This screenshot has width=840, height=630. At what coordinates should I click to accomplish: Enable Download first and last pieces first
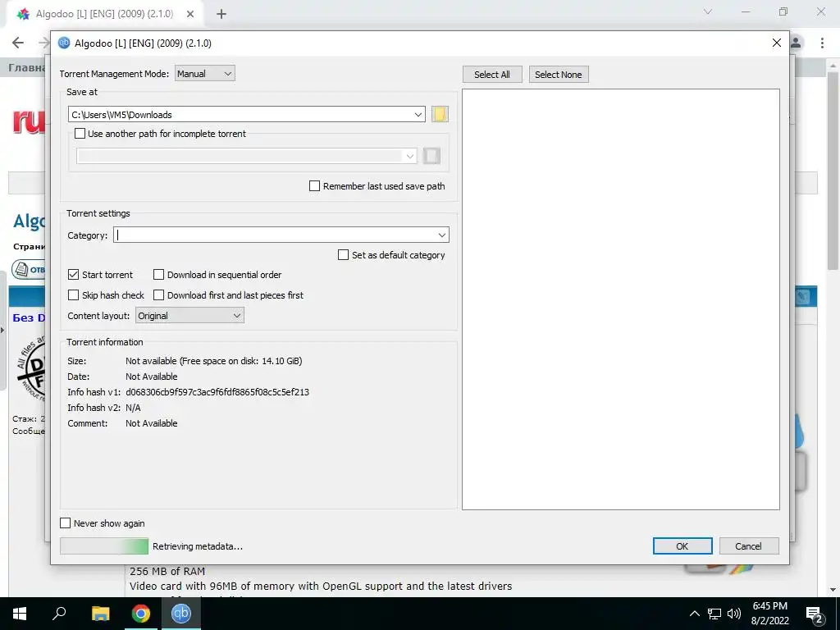(158, 295)
